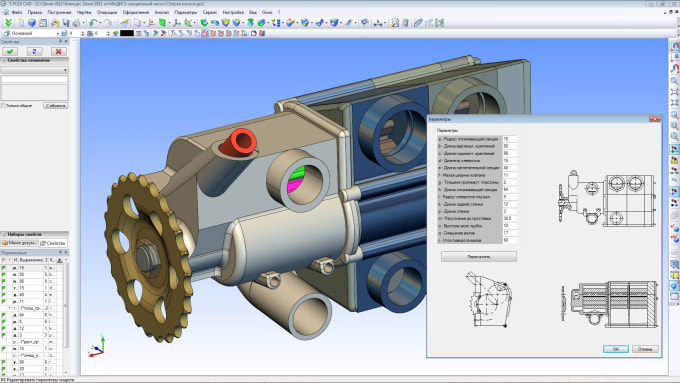Click the green double-chevron toolbar icon
Screen dimensions: 680x383
pos(8,23)
